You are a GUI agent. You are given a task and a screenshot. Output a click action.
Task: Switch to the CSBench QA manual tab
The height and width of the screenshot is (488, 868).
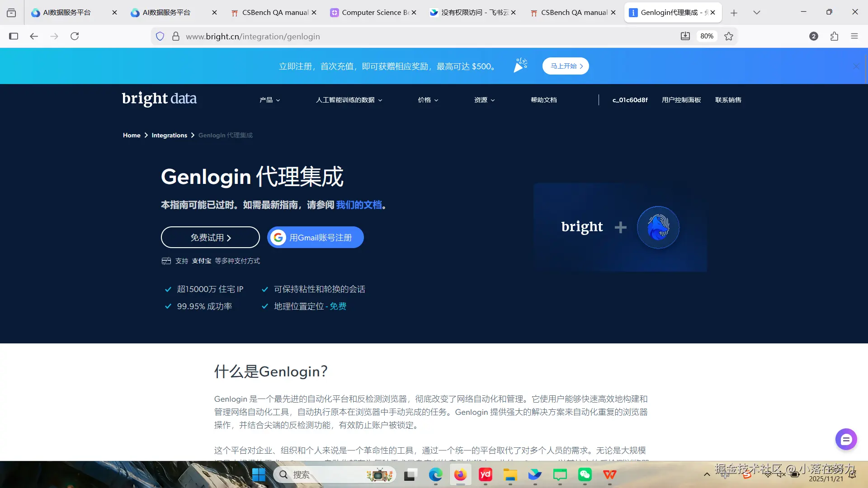click(271, 12)
